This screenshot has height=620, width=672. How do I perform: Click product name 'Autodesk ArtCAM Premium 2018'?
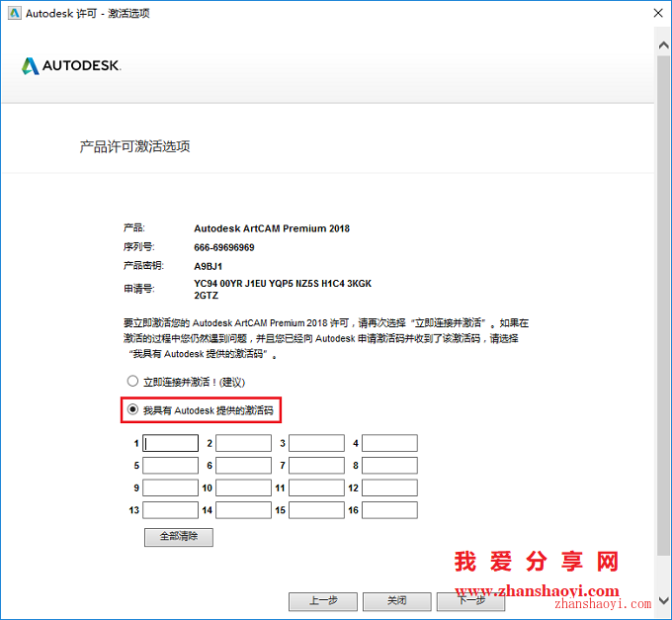click(x=272, y=228)
